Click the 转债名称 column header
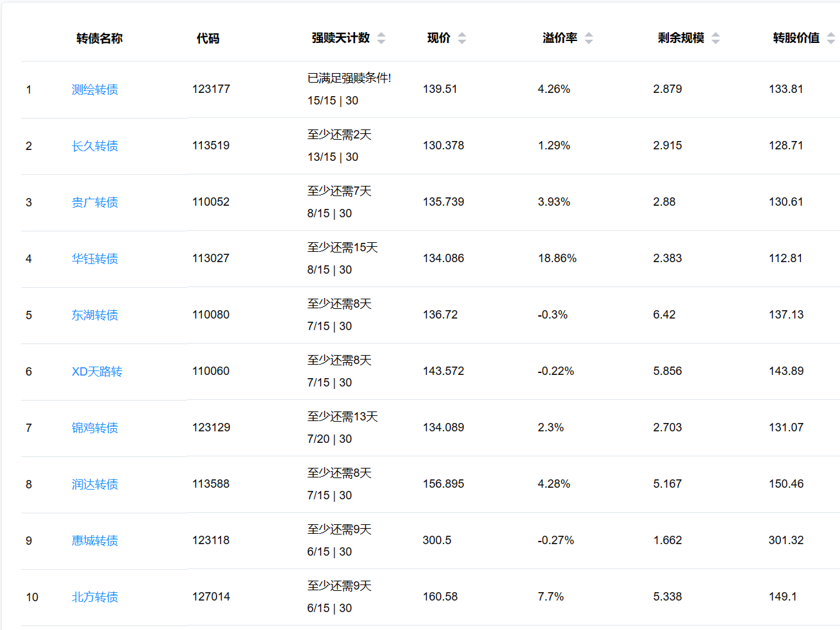Image resolution: width=840 pixels, height=630 pixels. [x=99, y=38]
